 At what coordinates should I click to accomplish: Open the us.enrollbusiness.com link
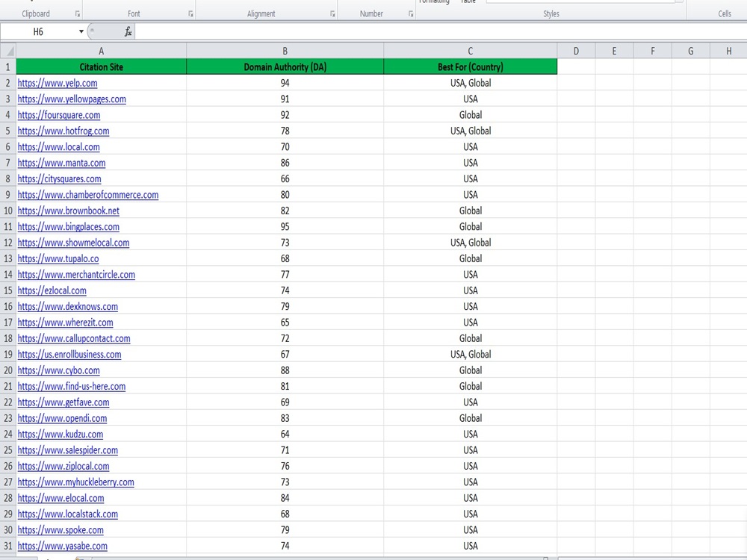tap(69, 354)
